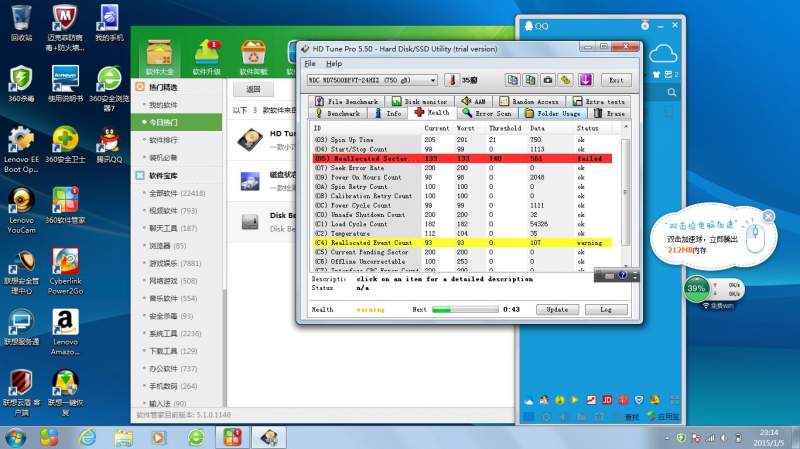
Task: Click the copy text to clipboard icon in HD Tune
Action: (x=513, y=80)
